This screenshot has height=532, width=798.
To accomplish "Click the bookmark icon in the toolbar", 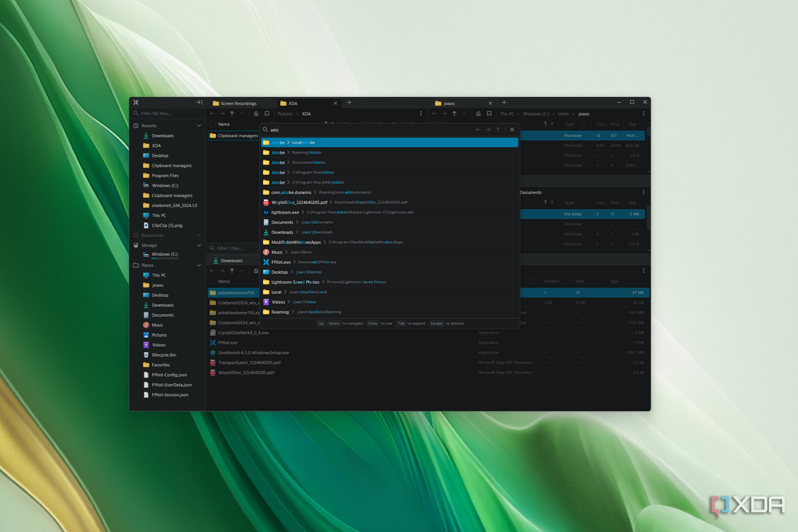I will click(x=267, y=113).
